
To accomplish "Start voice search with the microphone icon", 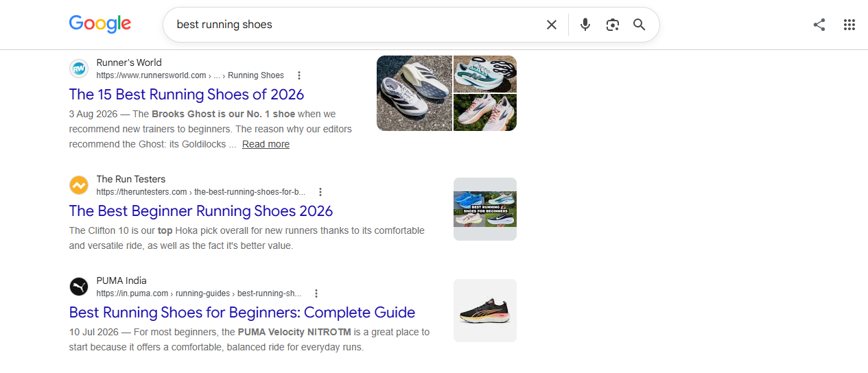I will (x=585, y=25).
